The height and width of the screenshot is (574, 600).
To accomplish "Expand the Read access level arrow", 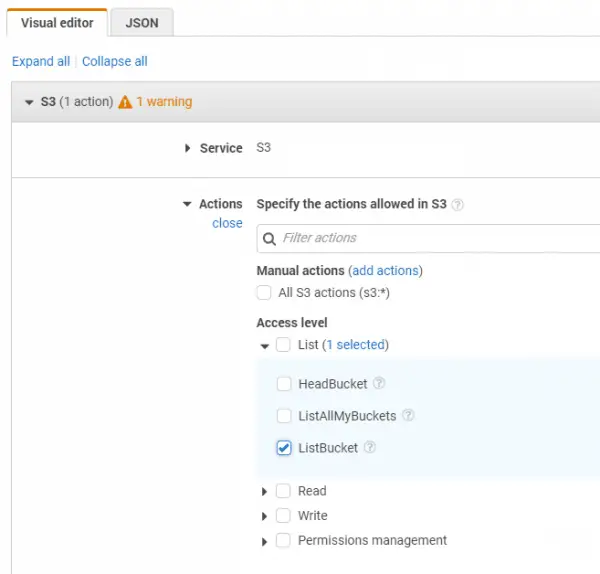I will pos(264,492).
